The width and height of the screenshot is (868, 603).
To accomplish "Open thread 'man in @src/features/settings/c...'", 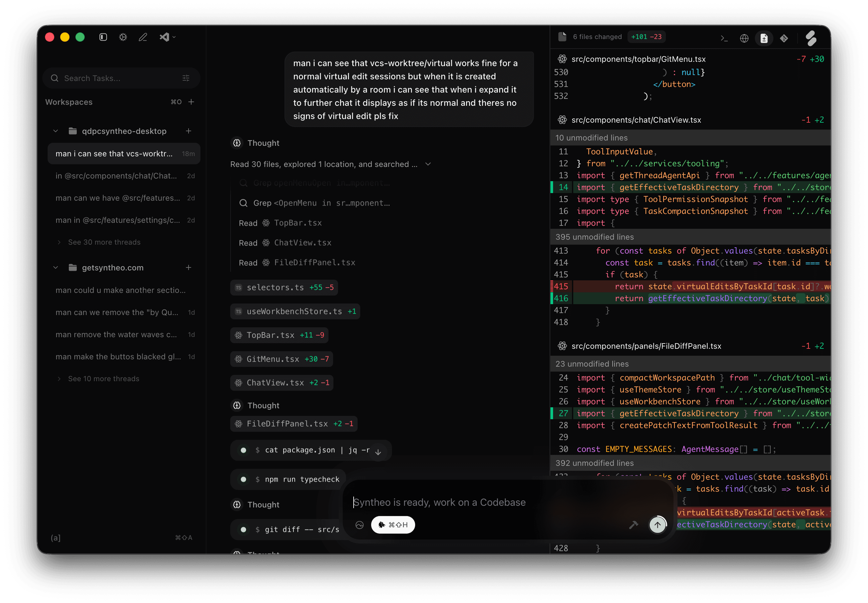I will (x=124, y=220).
